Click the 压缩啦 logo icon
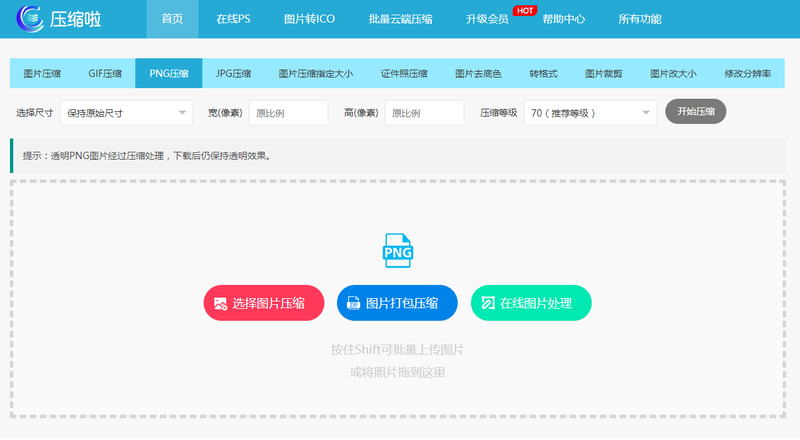 [x=30, y=19]
